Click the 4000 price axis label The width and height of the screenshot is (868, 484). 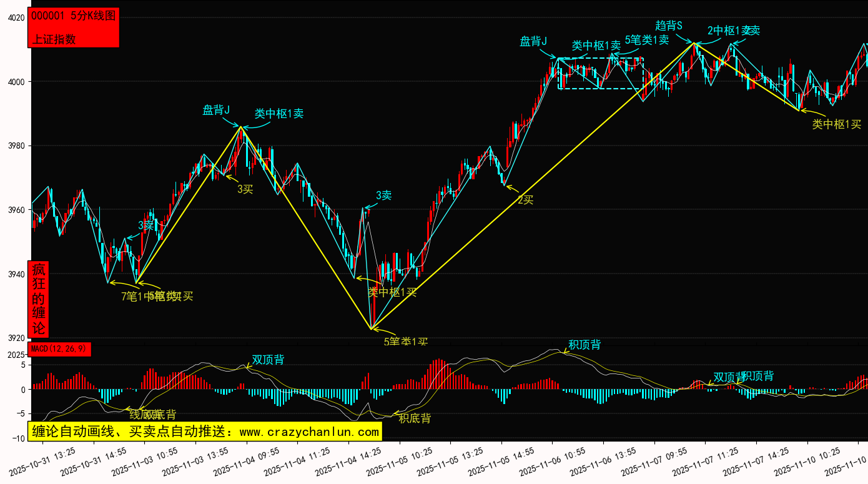(x=16, y=82)
